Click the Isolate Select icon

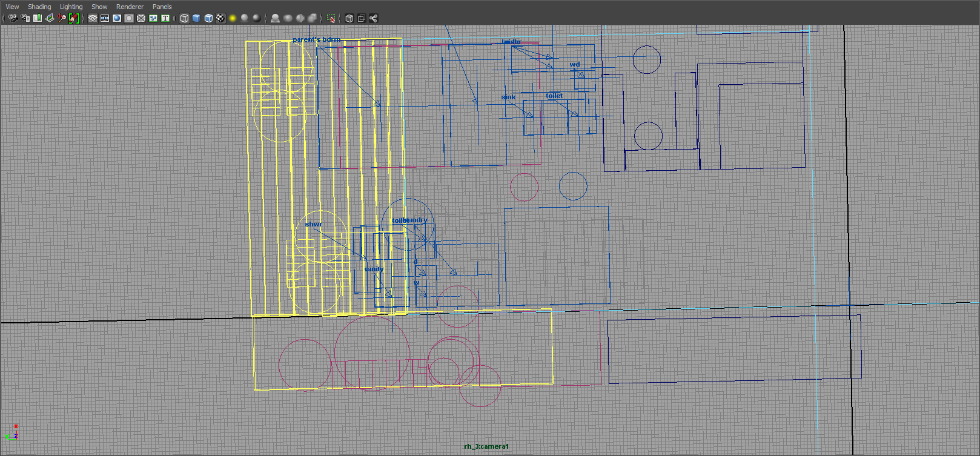[331, 18]
